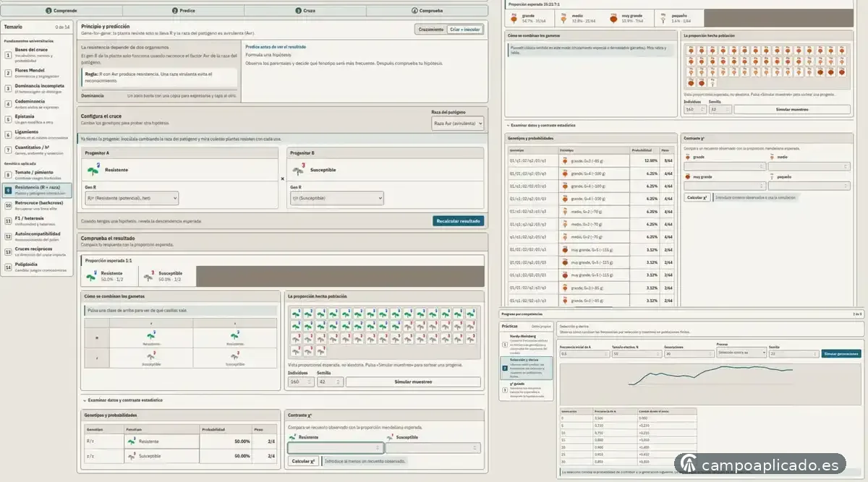This screenshot has height=482, width=868.
Task: Click the Frecuencia inicial de A field
Action: tap(584, 353)
